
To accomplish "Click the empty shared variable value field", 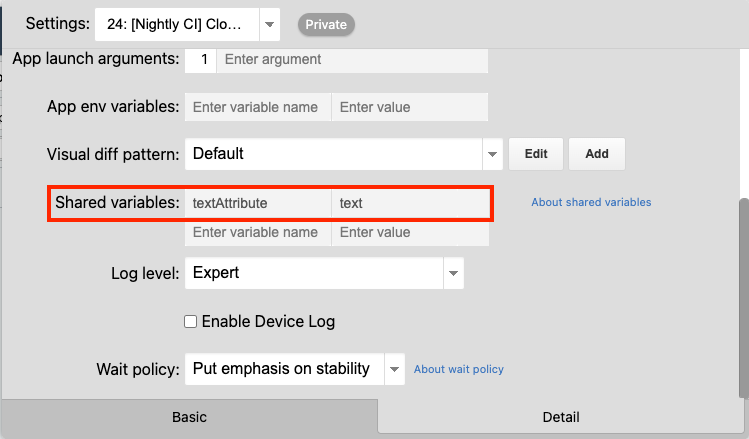I will pos(410,233).
